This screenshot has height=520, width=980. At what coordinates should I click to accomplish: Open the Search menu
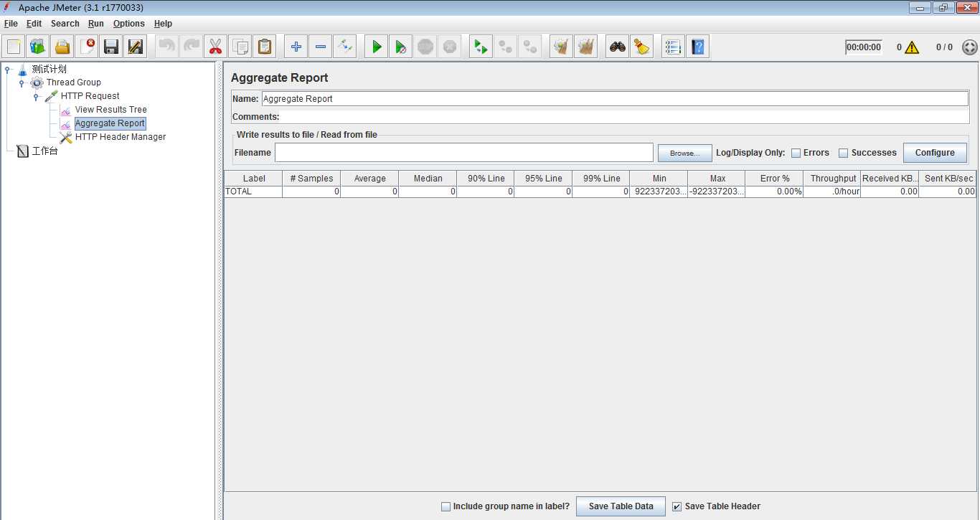[x=65, y=24]
